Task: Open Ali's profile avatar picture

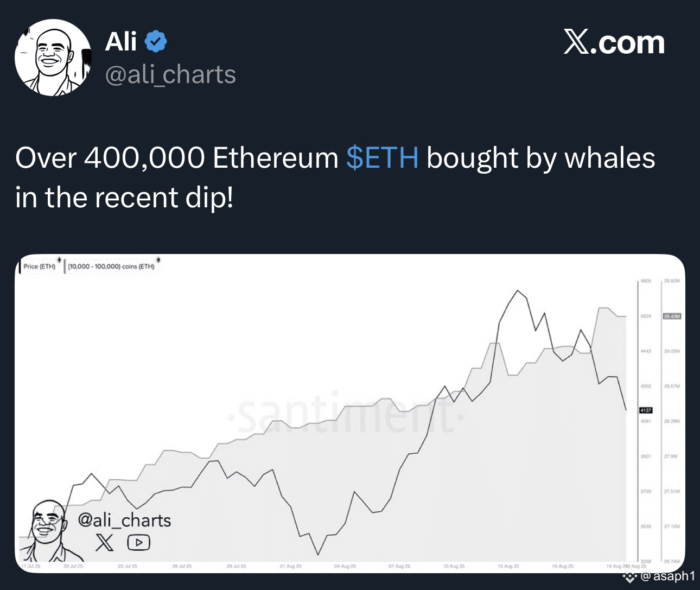Action: pyautogui.click(x=53, y=58)
